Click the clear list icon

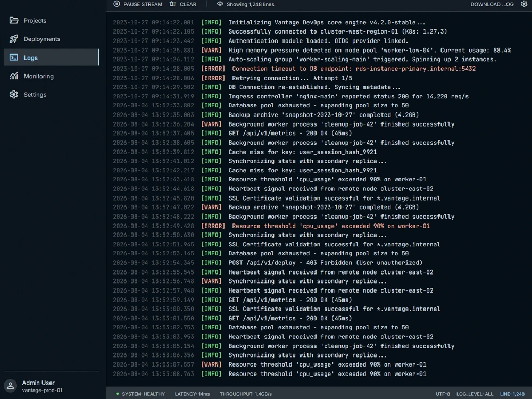point(173,4)
